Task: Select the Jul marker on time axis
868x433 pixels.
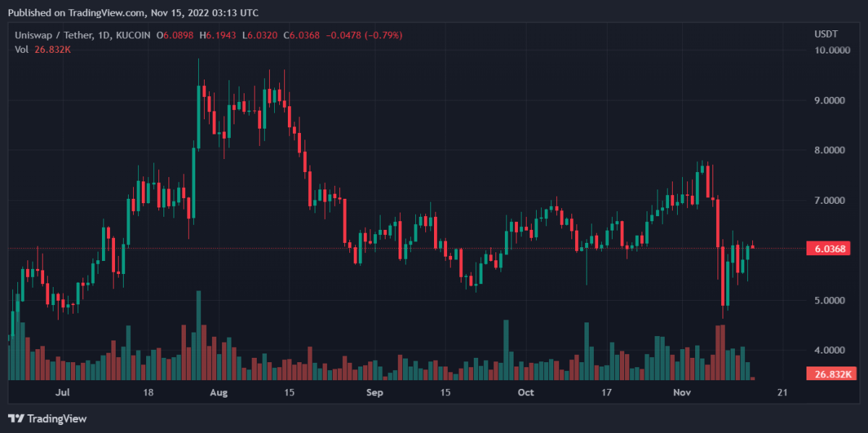Action: tap(62, 393)
